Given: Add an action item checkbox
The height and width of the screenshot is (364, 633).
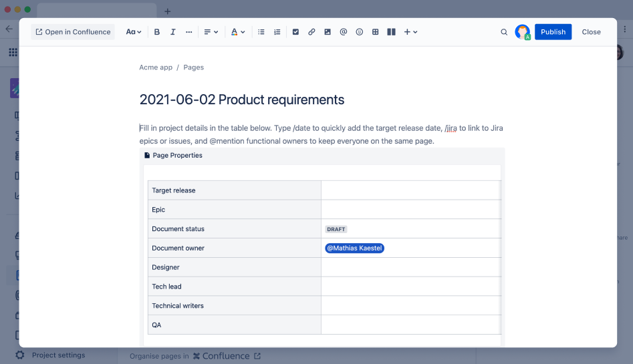Looking at the screenshot, I should point(295,32).
